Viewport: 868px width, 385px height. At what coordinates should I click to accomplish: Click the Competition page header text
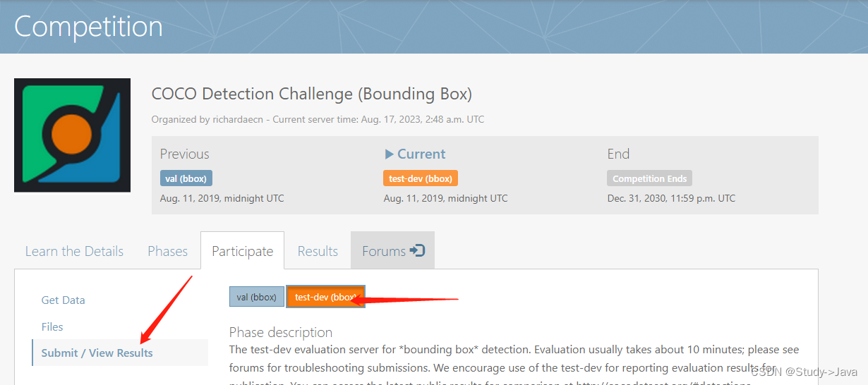(89, 27)
